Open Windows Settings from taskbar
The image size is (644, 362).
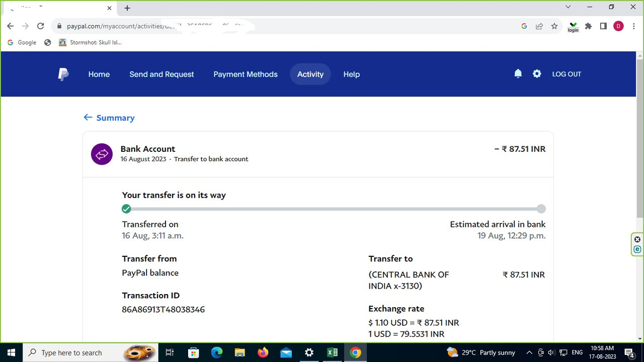pos(309,352)
